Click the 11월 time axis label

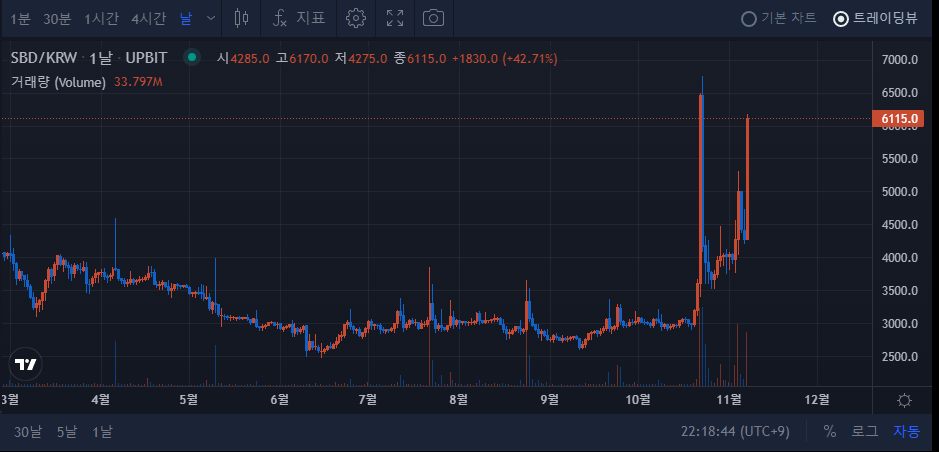coord(730,399)
